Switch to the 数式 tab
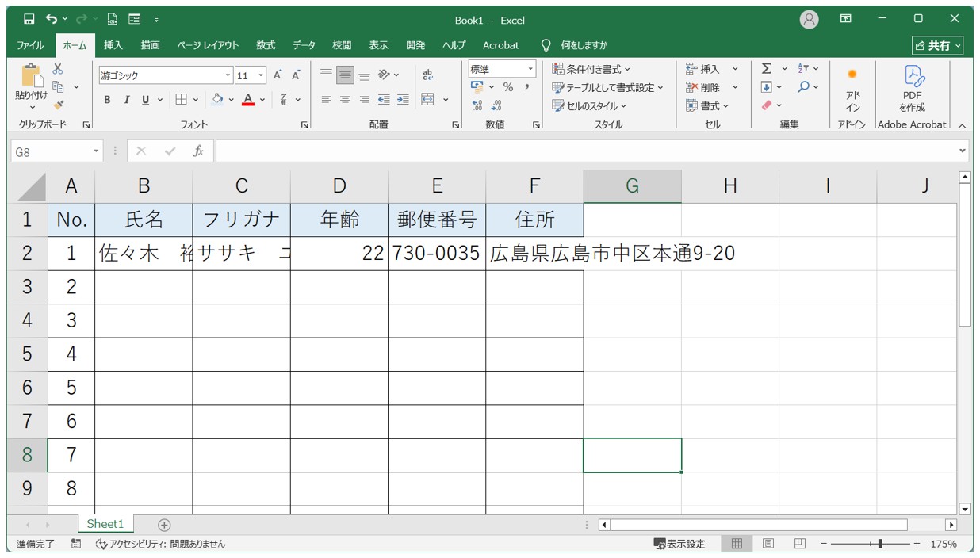 [266, 45]
